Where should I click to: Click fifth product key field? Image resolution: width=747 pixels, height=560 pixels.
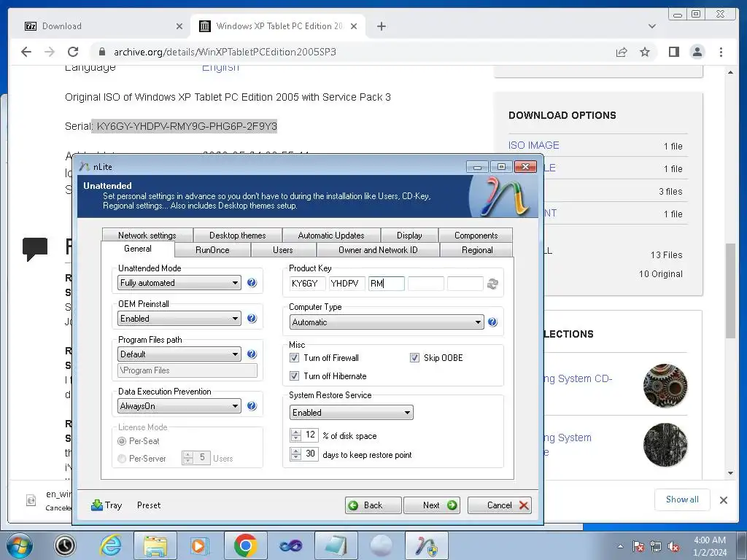(465, 284)
